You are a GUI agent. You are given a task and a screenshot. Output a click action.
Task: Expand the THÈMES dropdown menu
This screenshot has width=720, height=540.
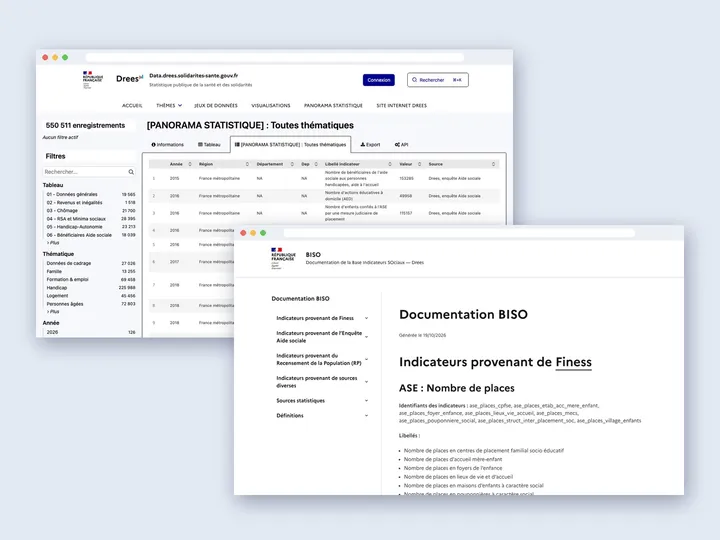[169, 106]
